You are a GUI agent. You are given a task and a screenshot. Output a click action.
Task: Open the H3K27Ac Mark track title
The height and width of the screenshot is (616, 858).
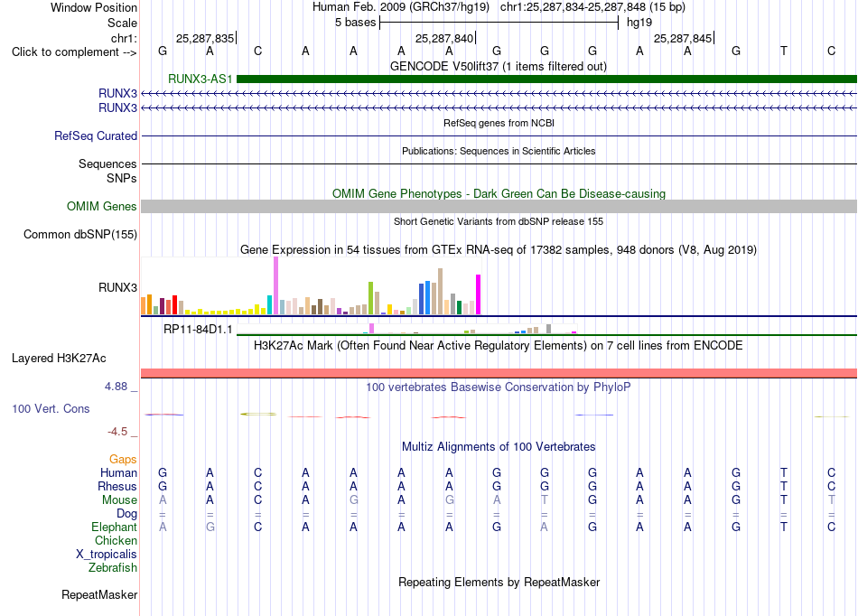coord(499,346)
